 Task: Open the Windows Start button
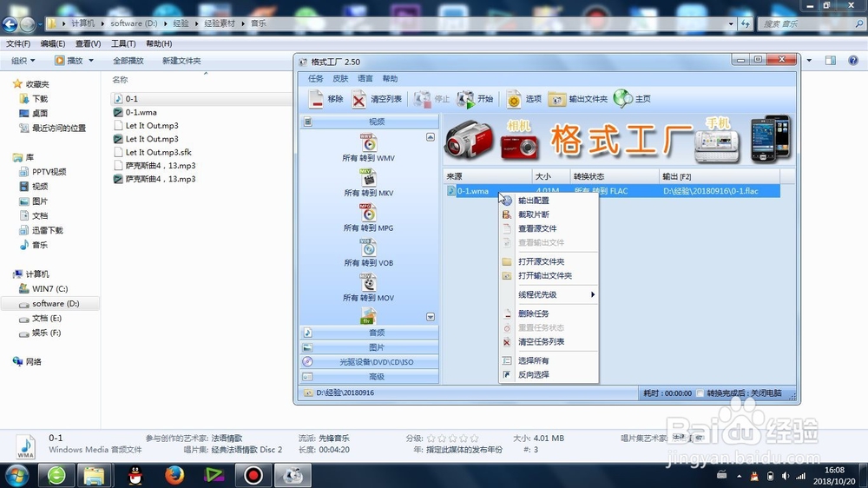pos(16,475)
